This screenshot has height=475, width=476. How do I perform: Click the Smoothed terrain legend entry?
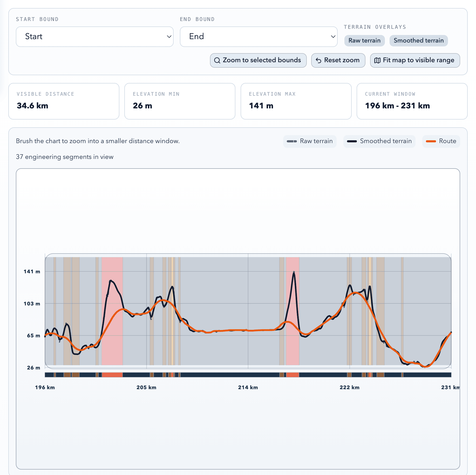pyautogui.click(x=379, y=141)
